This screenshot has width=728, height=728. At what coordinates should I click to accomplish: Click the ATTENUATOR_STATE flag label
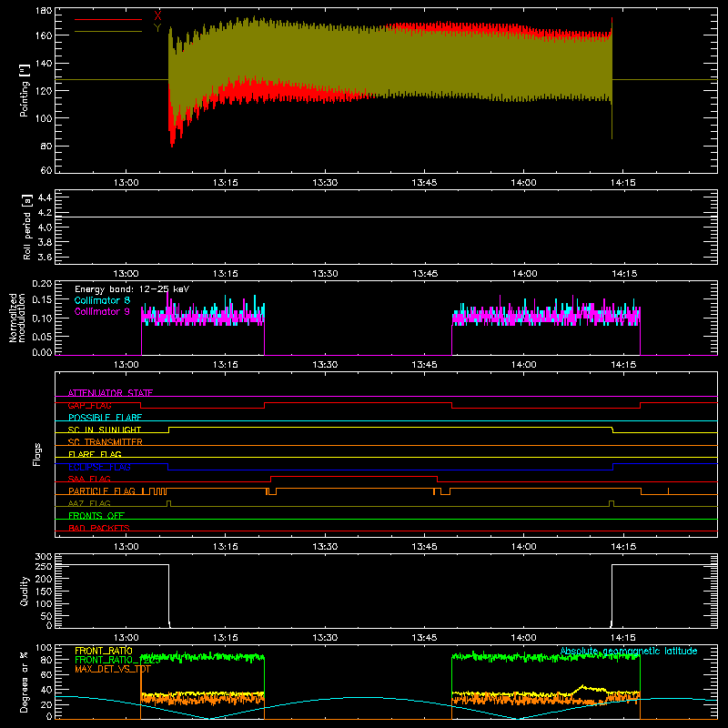pos(110,393)
